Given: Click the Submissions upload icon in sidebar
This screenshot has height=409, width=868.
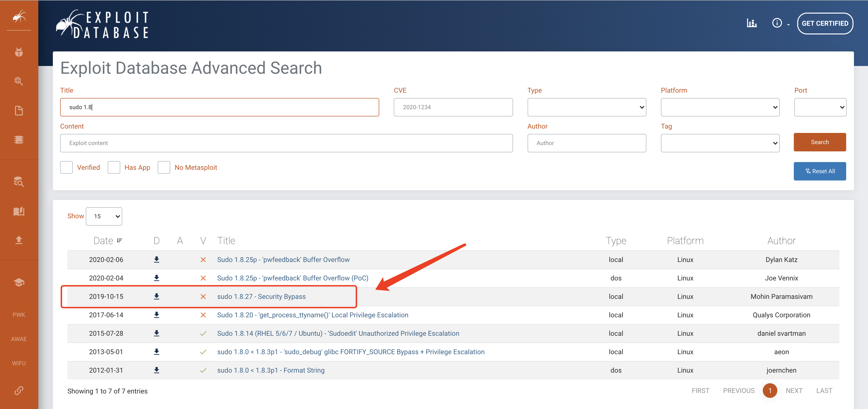Looking at the screenshot, I should click(x=19, y=240).
